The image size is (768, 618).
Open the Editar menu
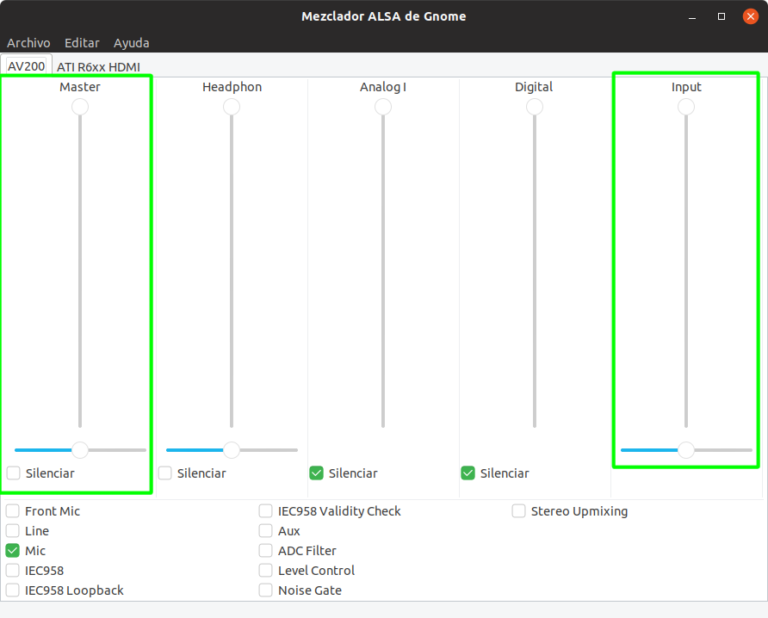(x=82, y=43)
